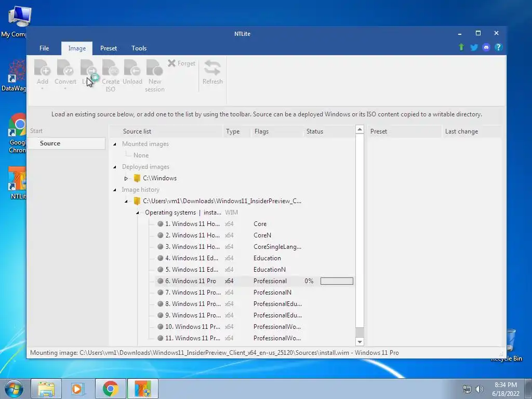
Task: Click the 'Professional' flag cell
Action: click(270, 281)
